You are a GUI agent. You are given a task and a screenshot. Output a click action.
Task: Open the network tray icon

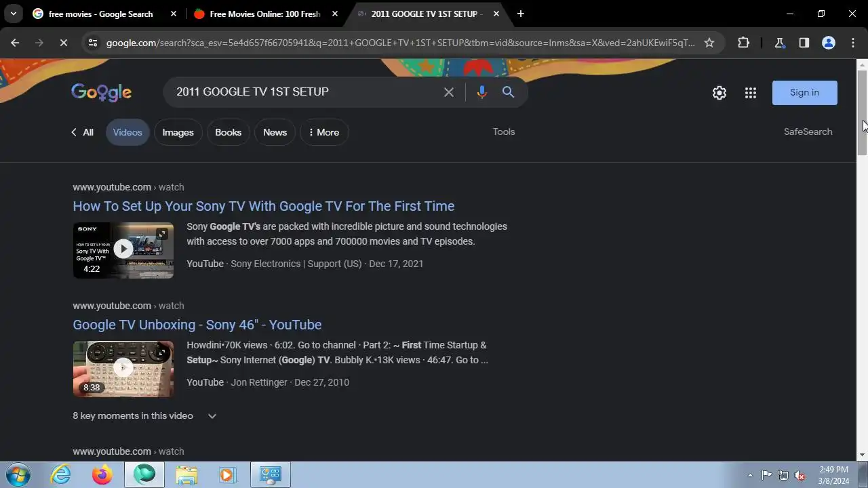783,475
